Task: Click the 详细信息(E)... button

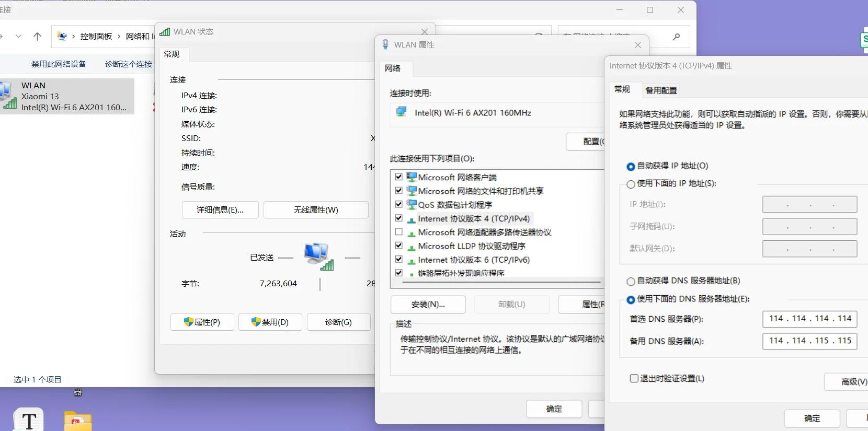Action: pos(220,210)
